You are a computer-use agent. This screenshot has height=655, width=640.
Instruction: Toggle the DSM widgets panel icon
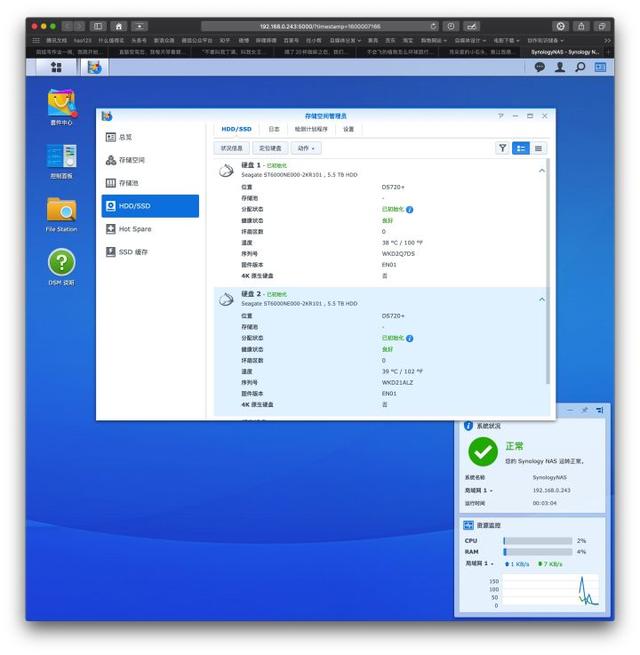click(x=600, y=67)
